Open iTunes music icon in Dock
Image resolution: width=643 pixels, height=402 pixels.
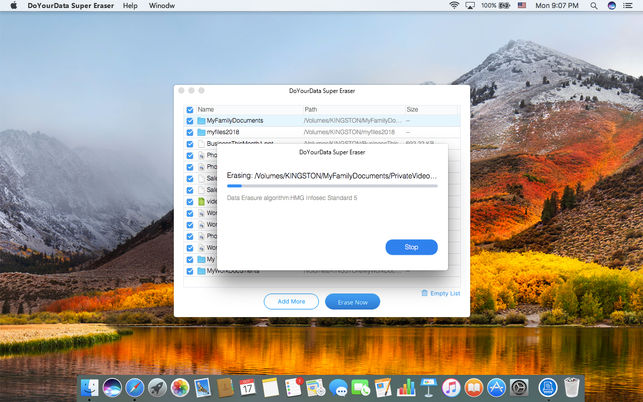click(x=451, y=388)
